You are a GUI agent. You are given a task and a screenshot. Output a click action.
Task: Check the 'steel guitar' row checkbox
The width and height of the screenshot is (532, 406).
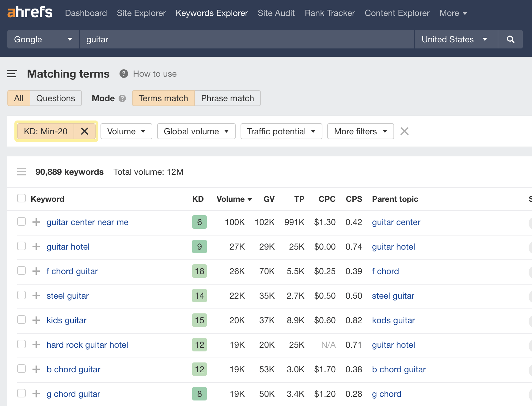21,295
